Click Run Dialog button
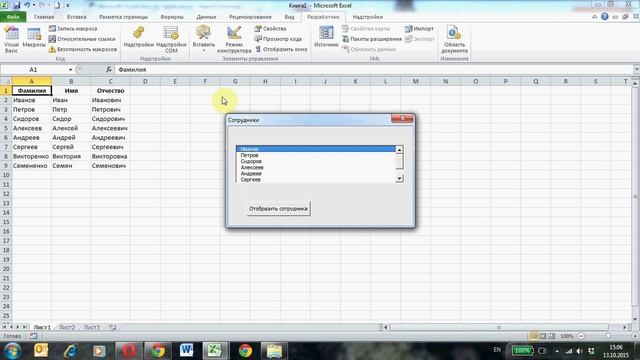 point(281,49)
